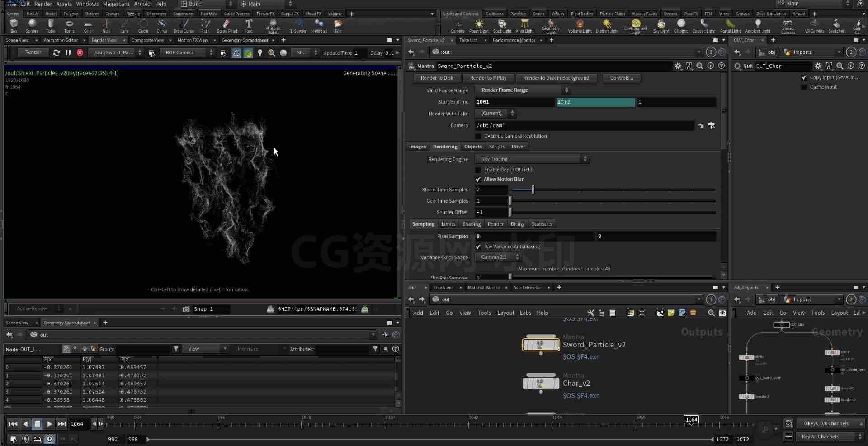
Task: Open gear menu for Mantra Sword_Particle_v2
Action: pyautogui.click(x=678, y=66)
